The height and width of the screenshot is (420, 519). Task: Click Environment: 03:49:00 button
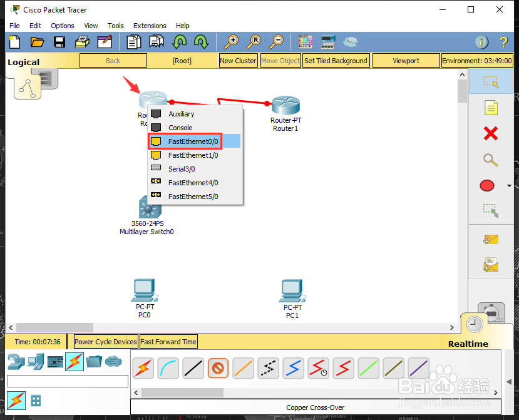(477, 61)
